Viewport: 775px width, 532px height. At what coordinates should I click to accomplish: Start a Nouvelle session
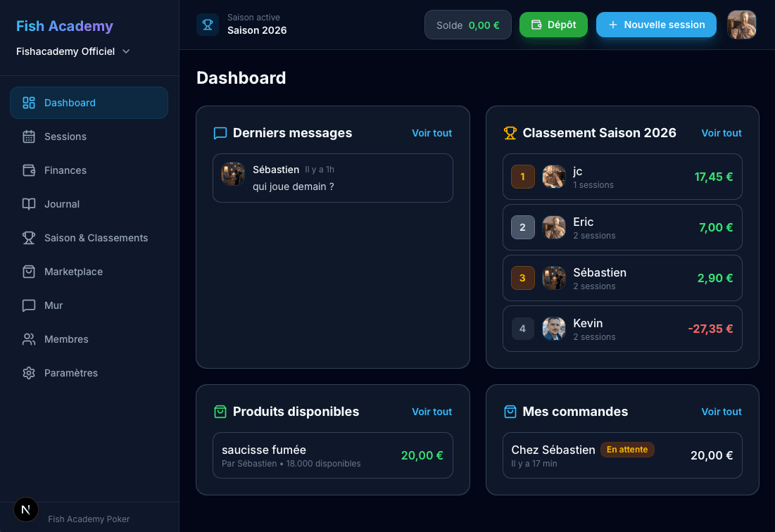(655, 25)
